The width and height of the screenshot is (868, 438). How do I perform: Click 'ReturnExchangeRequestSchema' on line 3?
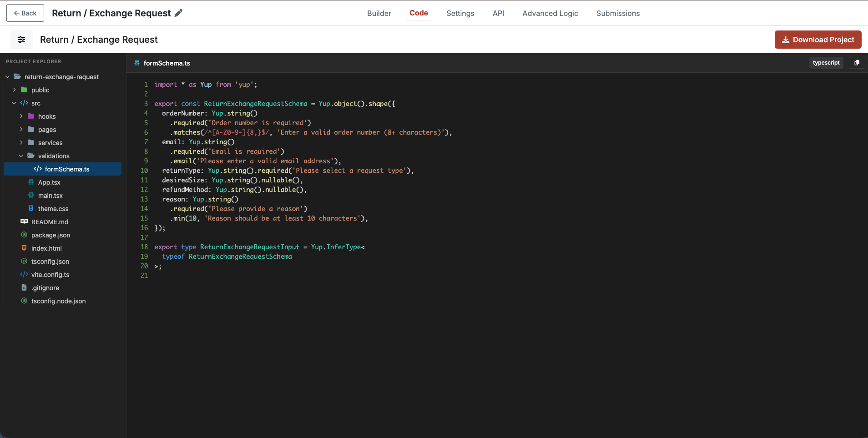coord(255,104)
